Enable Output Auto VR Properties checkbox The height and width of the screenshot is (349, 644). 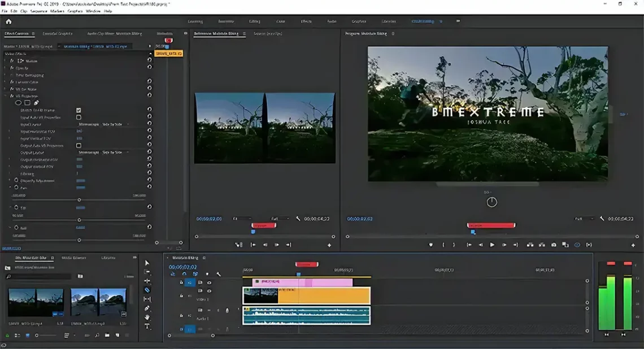(x=79, y=145)
